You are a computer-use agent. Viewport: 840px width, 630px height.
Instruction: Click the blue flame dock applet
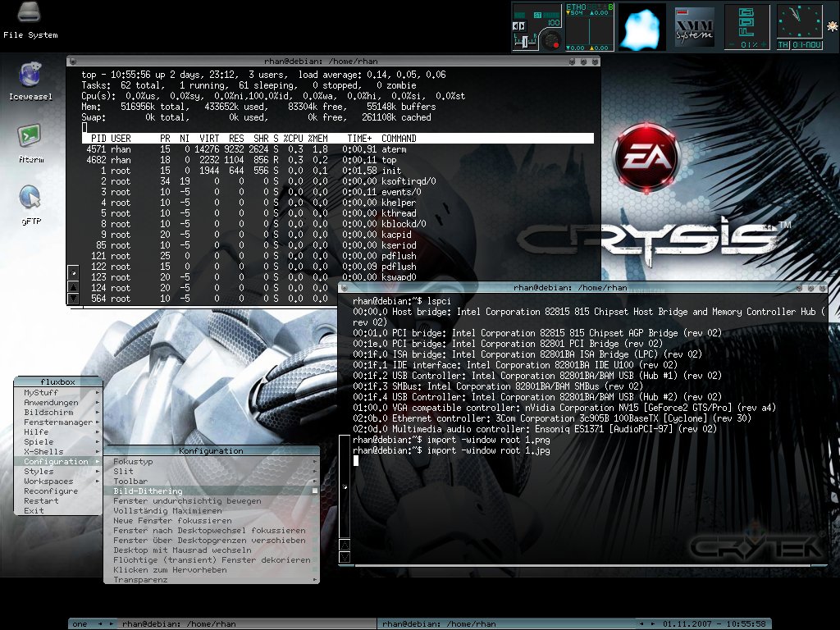(x=641, y=26)
